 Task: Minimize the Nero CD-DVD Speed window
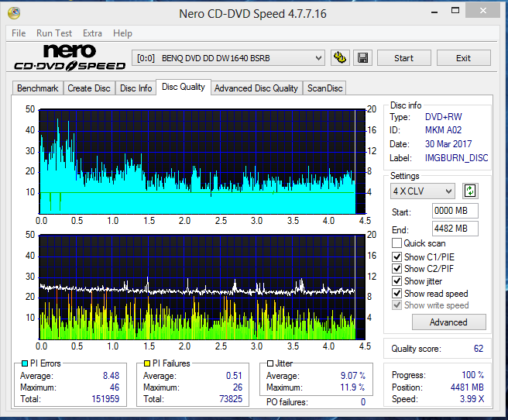[434, 12]
